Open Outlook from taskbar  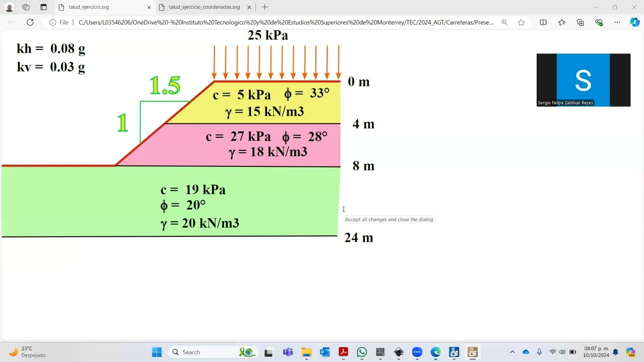click(x=325, y=352)
